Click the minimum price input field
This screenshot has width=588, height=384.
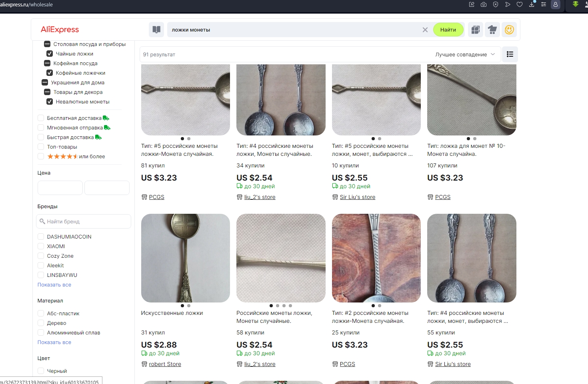point(60,188)
